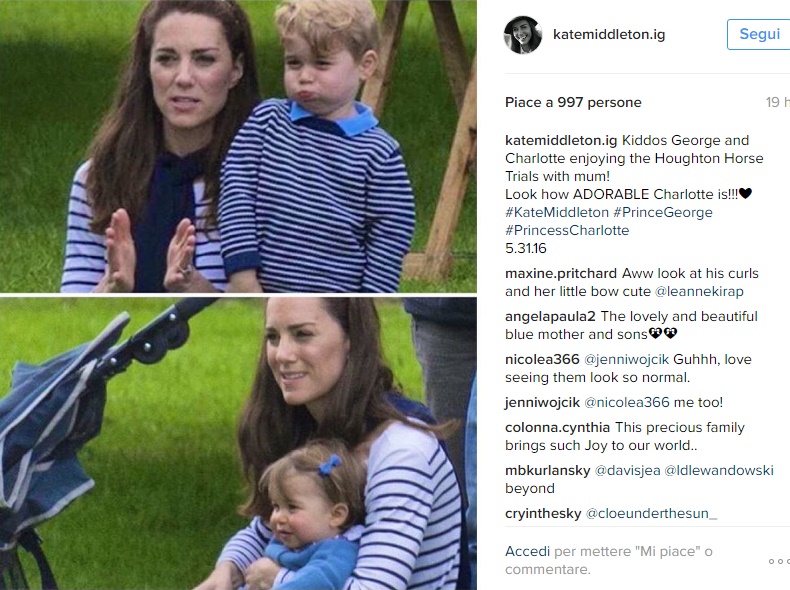790x590 pixels.
Task: Click the top photo with boy
Action: pos(238,146)
